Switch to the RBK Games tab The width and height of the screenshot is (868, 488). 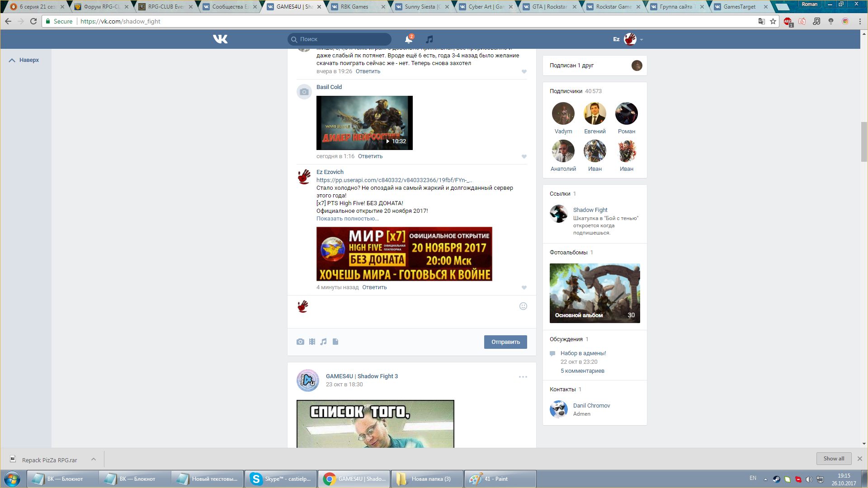[x=359, y=7]
